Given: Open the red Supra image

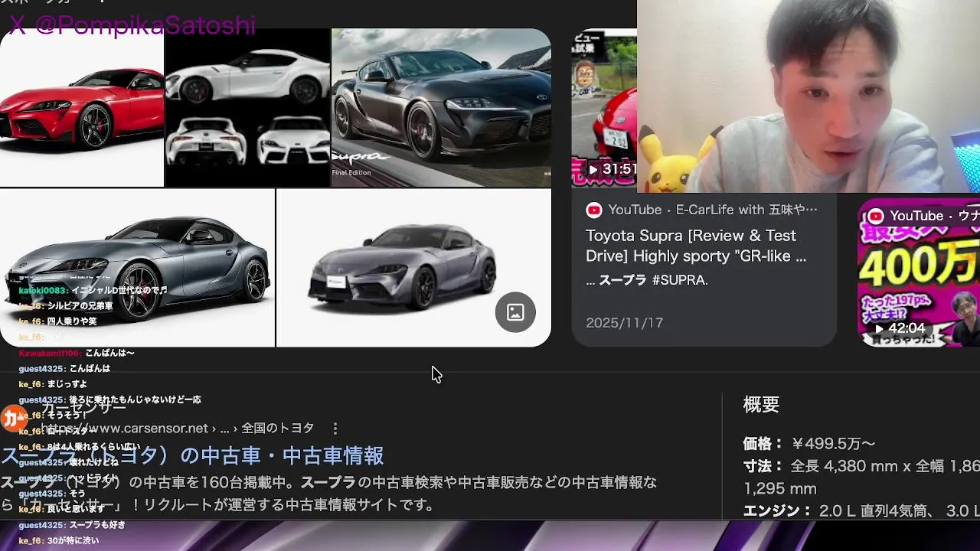Looking at the screenshot, I should click(x=82, y=108).
